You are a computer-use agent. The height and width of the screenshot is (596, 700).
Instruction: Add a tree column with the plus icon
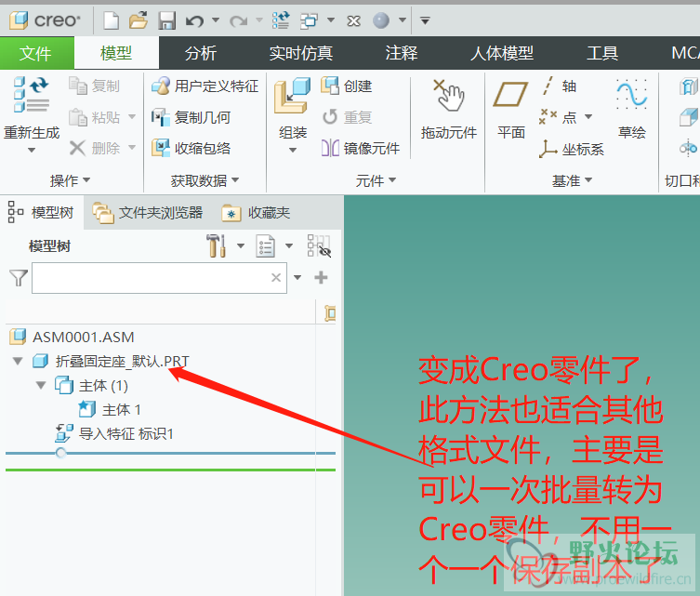(321, 278)
